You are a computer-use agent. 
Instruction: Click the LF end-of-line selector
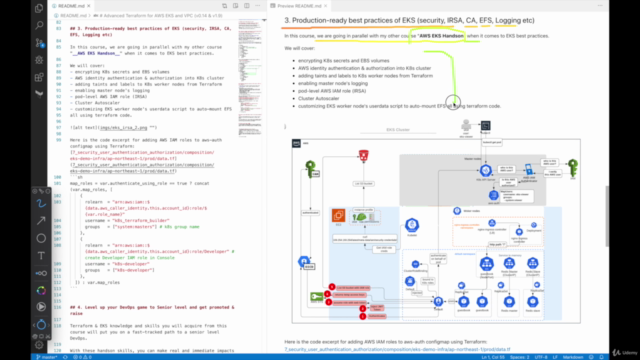(x=555, y=357)
